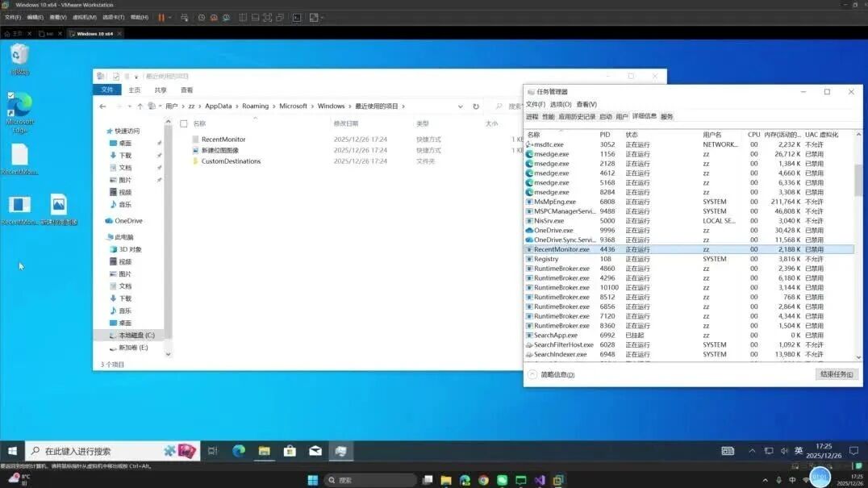Select MsMpEng.exe process row
This screenshot has height=488, width=868.
tap(689, 202)
